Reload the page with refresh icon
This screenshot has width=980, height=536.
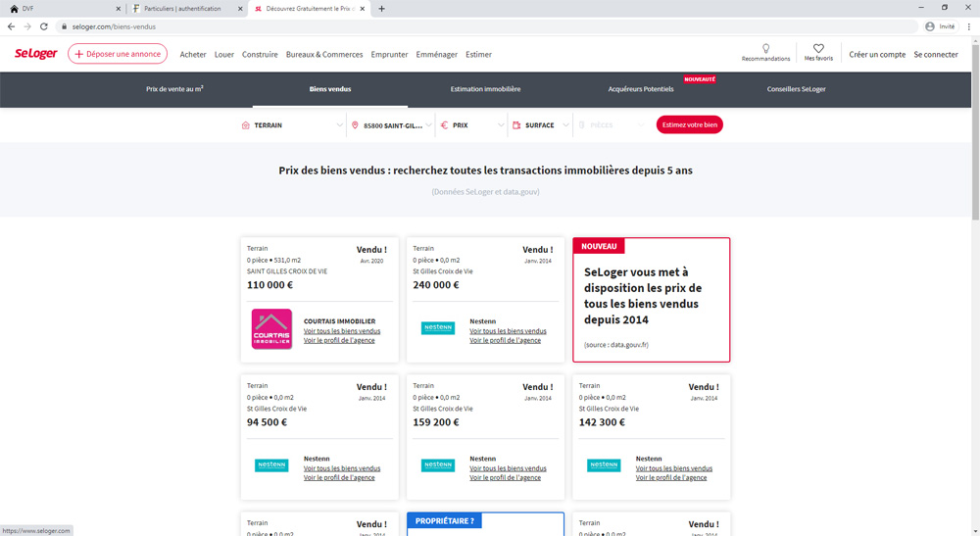tap(44, 26)
